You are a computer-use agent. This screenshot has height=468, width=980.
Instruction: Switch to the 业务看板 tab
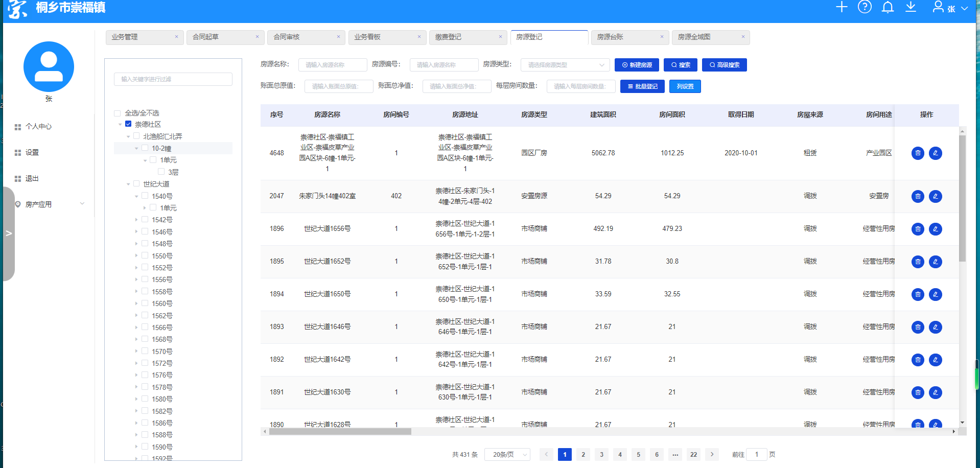387,37
